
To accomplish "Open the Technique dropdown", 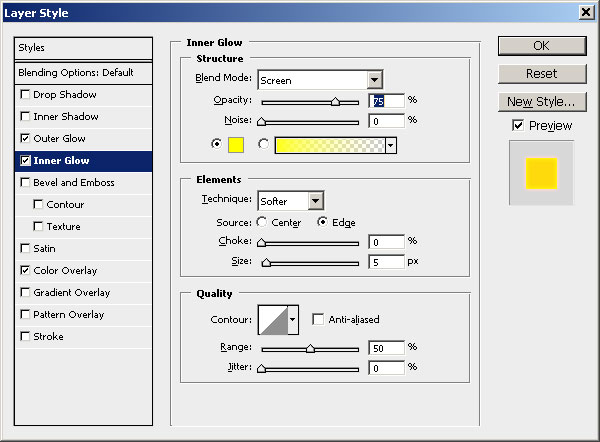I will pos(291,201).
